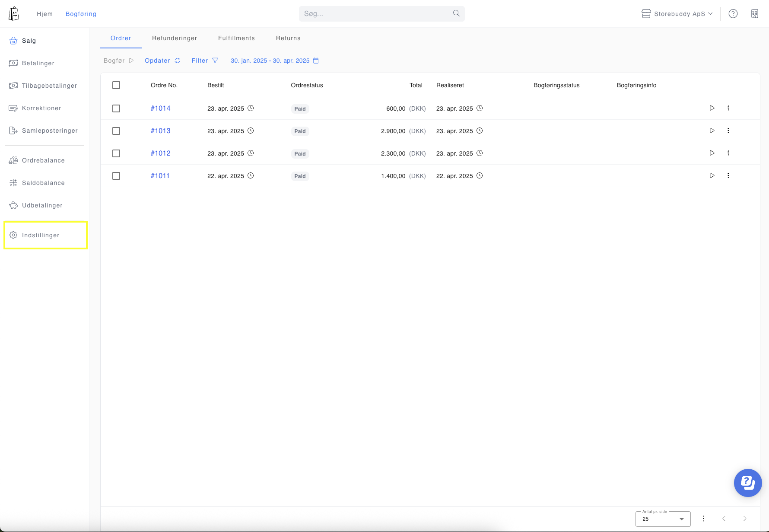Click the Realiseret column header
This screenshot has height=532, width=769.
(x=450, y=85)
